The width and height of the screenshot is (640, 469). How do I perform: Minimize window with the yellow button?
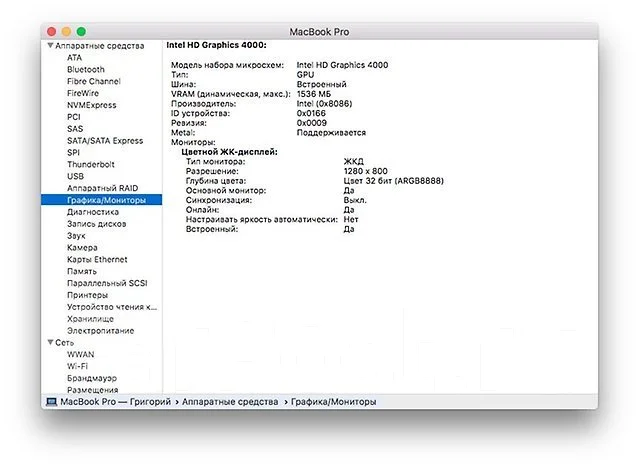tap(66, 31)
